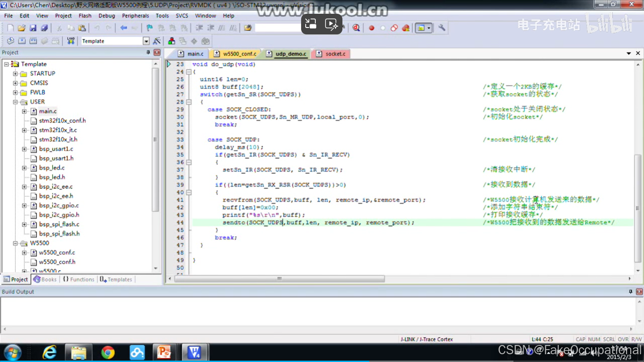644x362 pixels.
Task: Open the Peripherals menu
Action: [135, 16]
